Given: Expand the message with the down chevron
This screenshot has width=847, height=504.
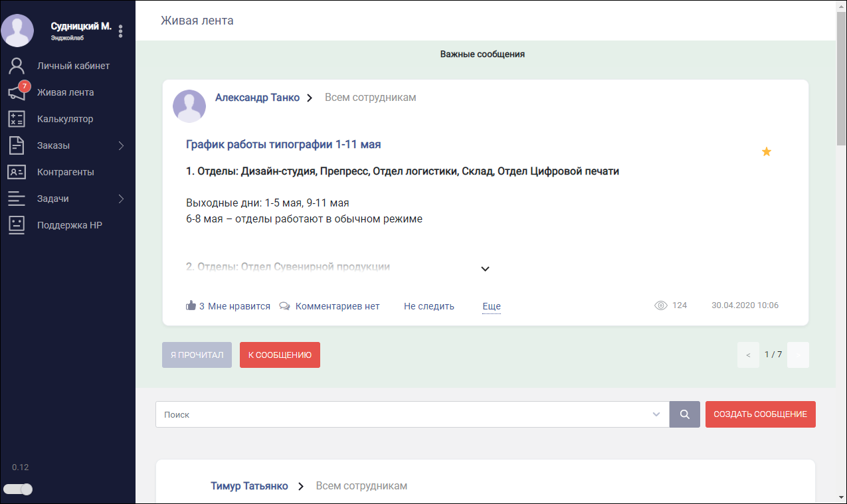Looking at the screenshot, I should (485, 269).
